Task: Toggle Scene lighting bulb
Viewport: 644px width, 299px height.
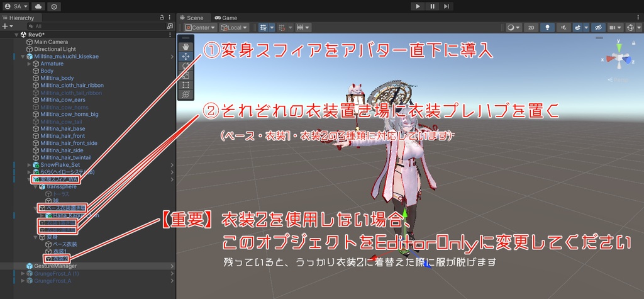Action: pyautogui.click(x=548, y=28)
